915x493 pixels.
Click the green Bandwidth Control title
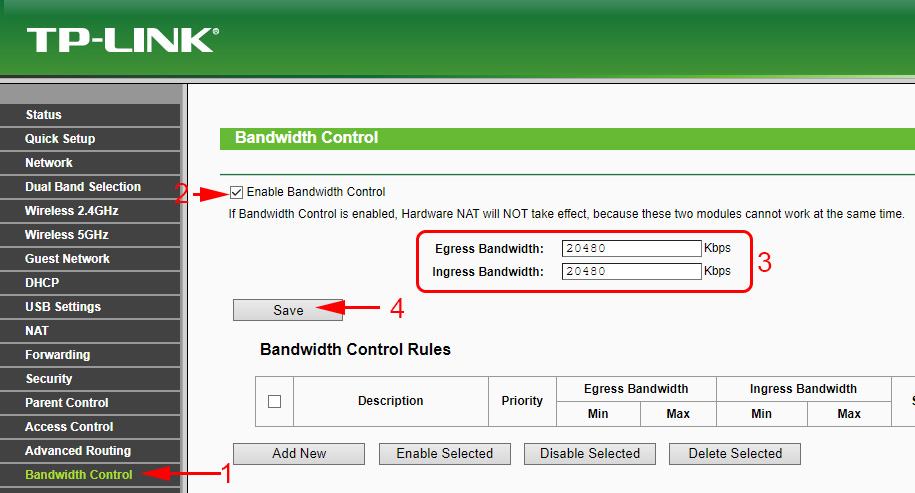point(306,138)
